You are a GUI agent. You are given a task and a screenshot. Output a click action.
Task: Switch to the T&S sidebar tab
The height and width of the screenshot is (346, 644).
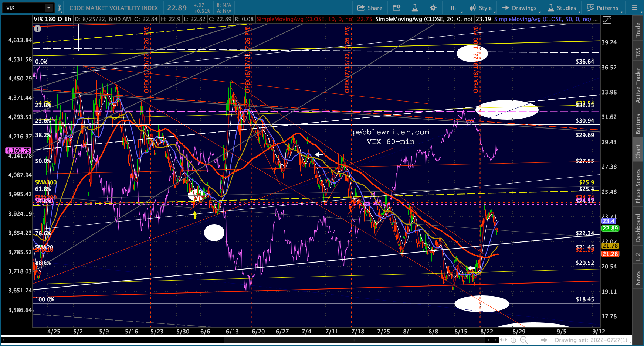pos(638,53)
